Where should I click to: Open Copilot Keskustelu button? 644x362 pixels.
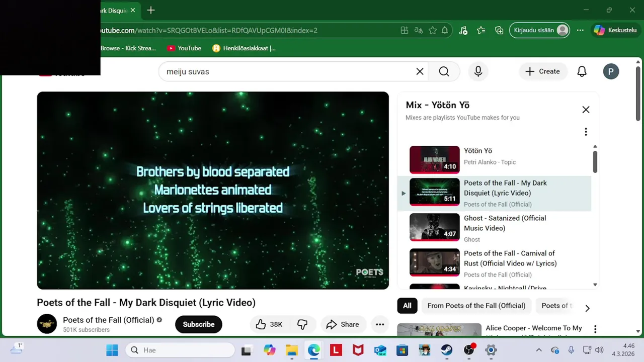(615, 30)
